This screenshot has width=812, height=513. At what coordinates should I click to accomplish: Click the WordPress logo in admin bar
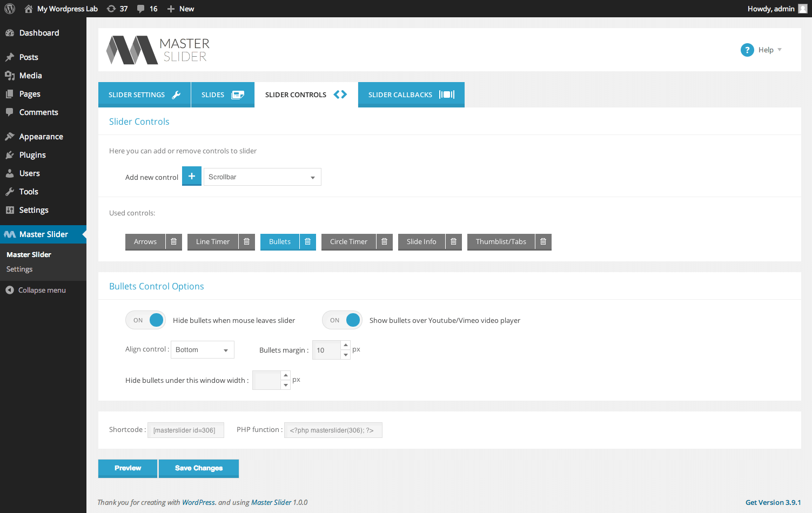click(10, 9)
